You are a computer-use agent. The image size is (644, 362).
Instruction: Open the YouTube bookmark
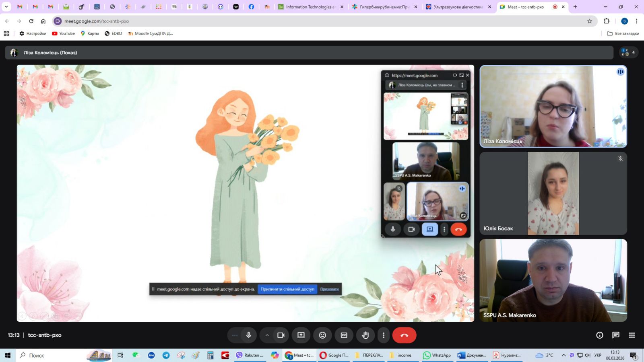click(64, 33)
